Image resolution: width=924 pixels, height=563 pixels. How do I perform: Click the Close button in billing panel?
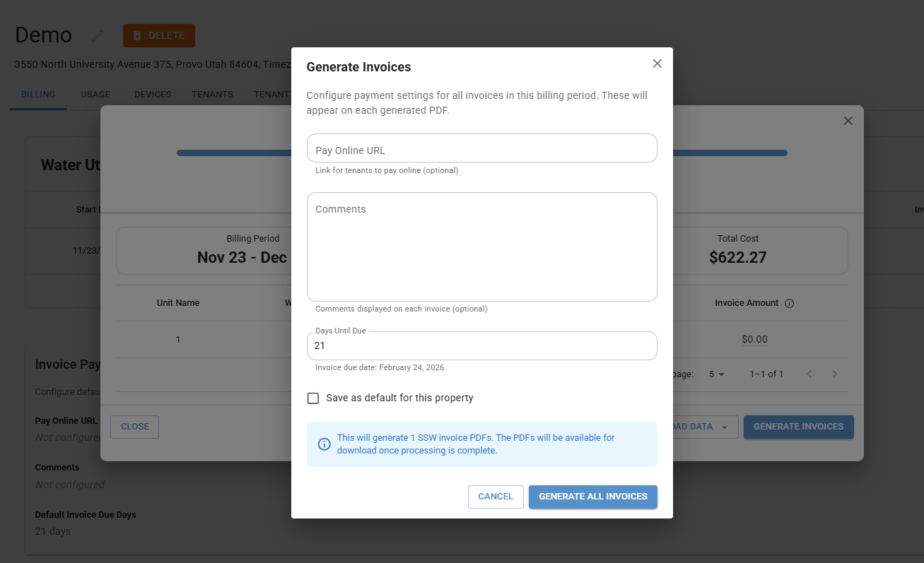click(x=134, y=427)
